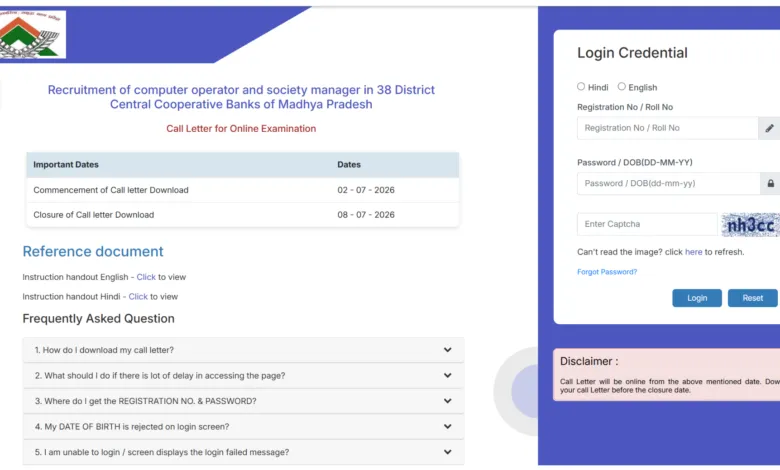Click 'Commencement of Call letter Download' row text
The image size is (780, 470).
pyautogui.click(x=111, y=190)
